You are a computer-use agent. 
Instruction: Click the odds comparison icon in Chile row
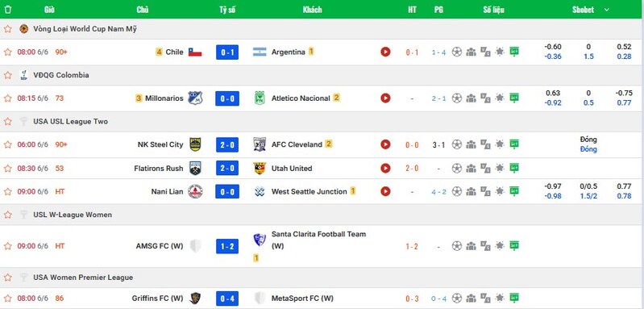(485, 52)
